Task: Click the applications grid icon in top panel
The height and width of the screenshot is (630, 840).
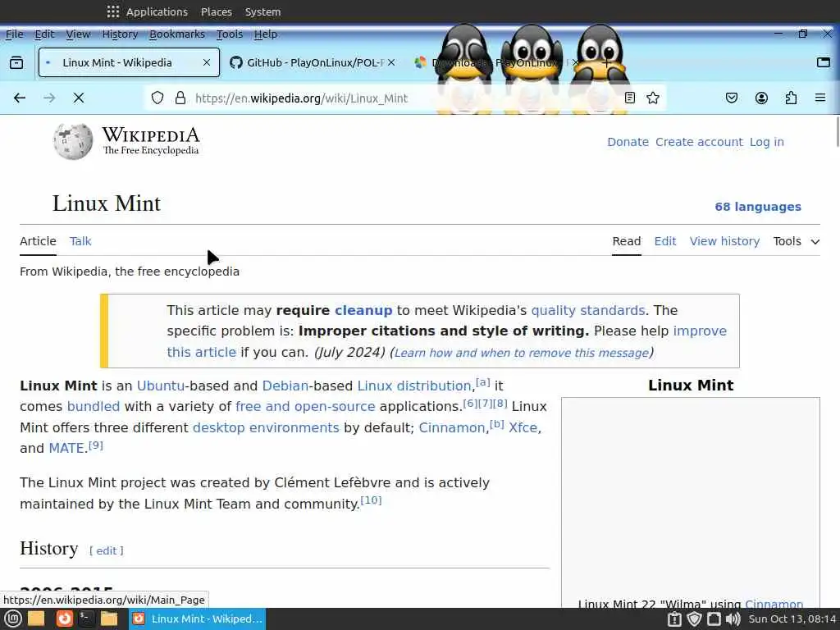Action: pyautogui.click(x=113, y=11)
